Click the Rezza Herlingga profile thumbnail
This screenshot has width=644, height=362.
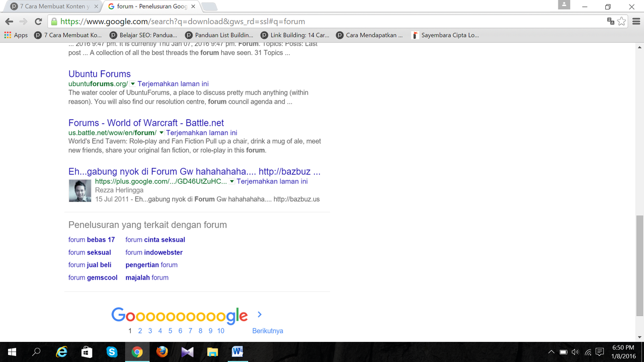point(80,191)
